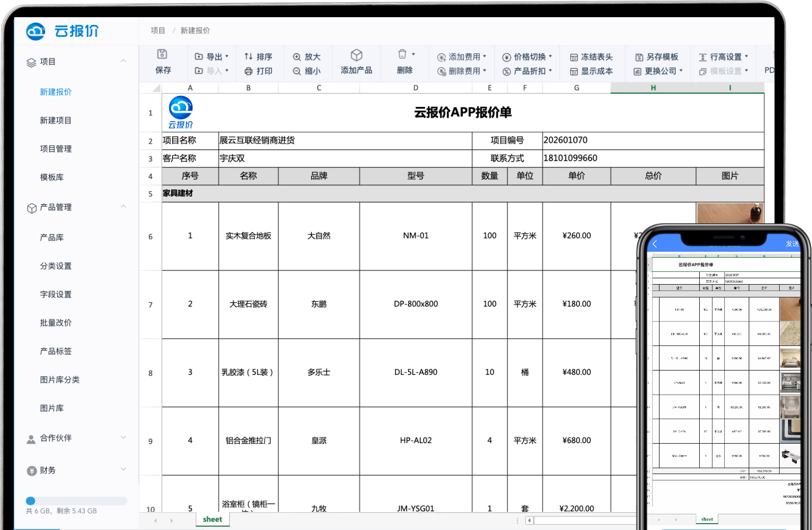Click the Freeze header (冻结表头) icon
Screen dimensions: 812x530
point(574,57)
